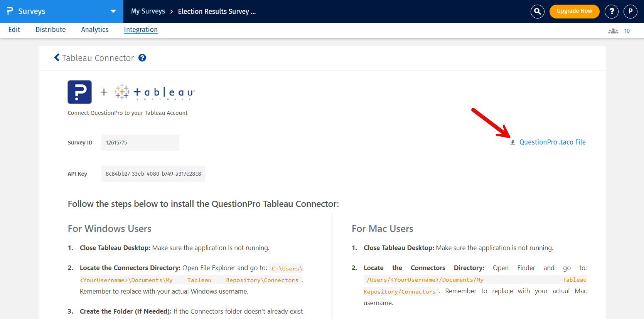The width and height of the screenshot is (644, 319).
Task: Switch to the Analytics tab
Action: pyautogui.click(x=95, y=30)
